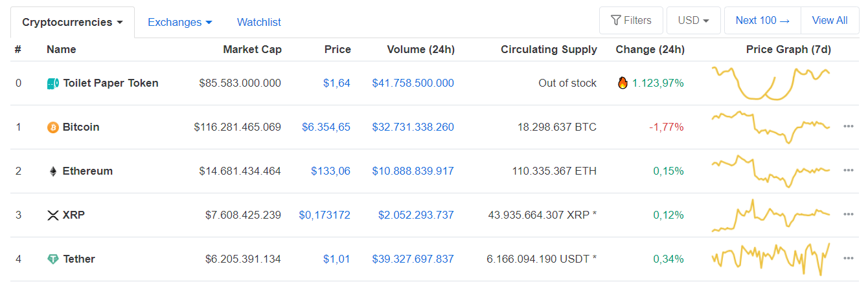Click the XRP logo icon

53,215
